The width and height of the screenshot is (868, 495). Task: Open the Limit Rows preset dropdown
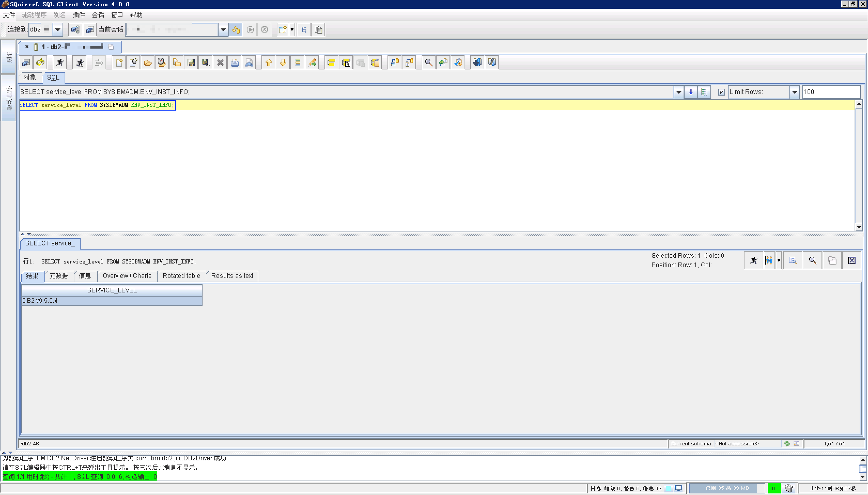click(x=795, y=92)
